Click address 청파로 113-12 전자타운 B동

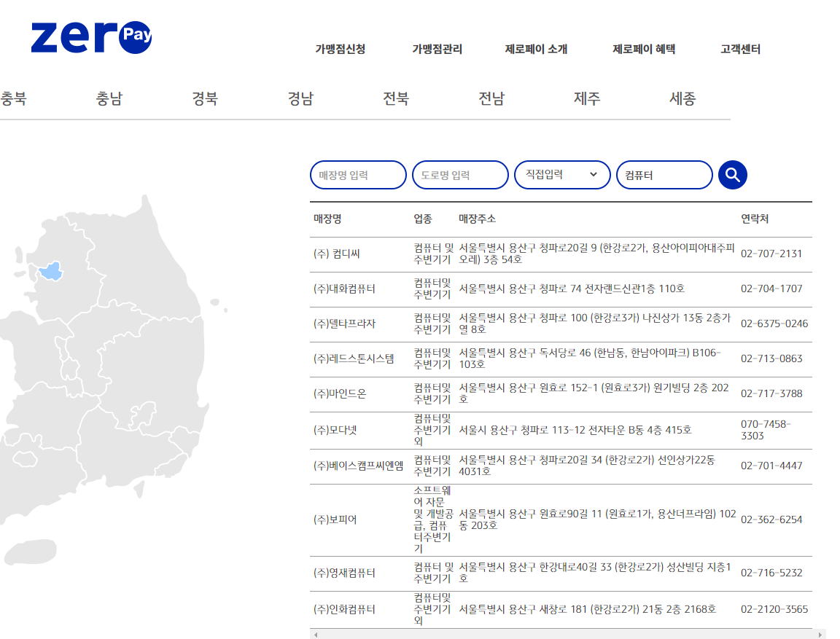tap(575, 430)
